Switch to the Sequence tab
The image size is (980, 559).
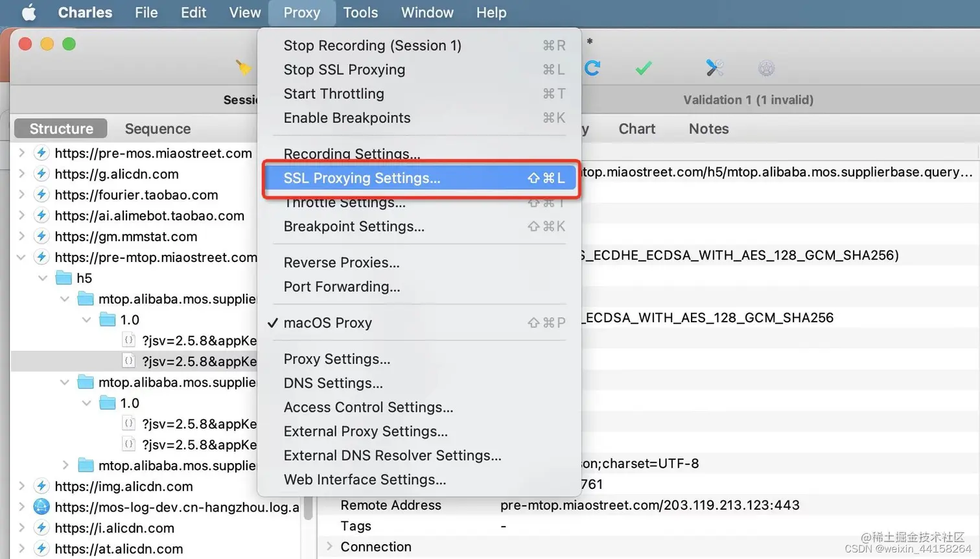157,128
